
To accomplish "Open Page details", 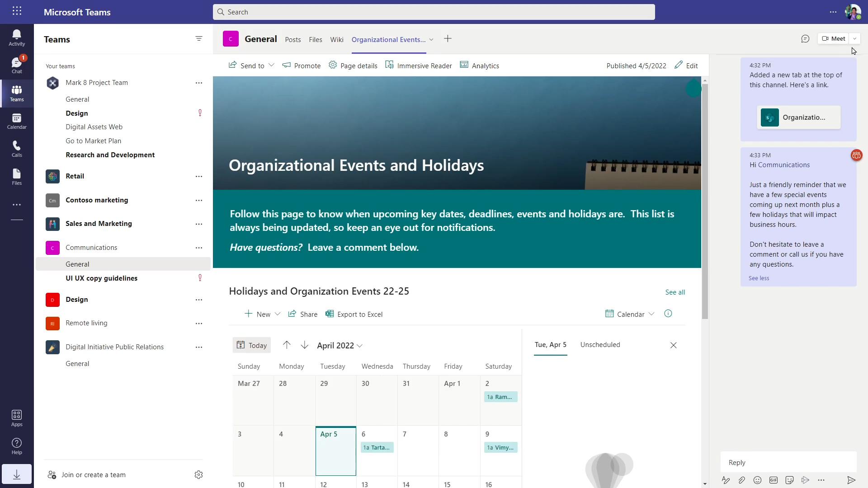I will point(353,66).
